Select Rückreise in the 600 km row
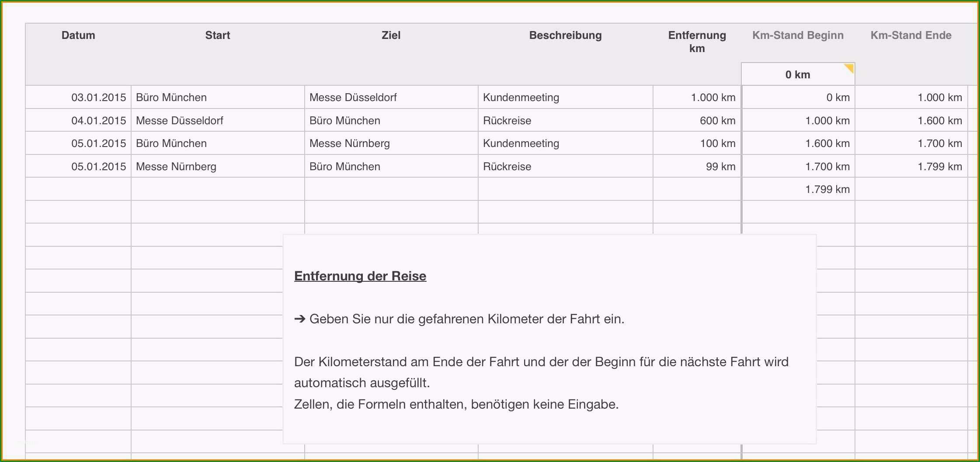 [x=565, y=120]
